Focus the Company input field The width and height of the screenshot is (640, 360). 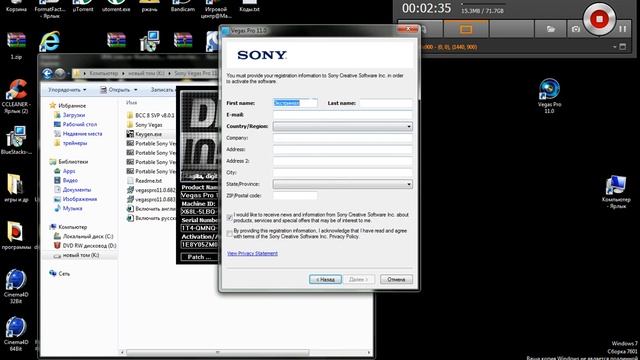tap(342, 138)
